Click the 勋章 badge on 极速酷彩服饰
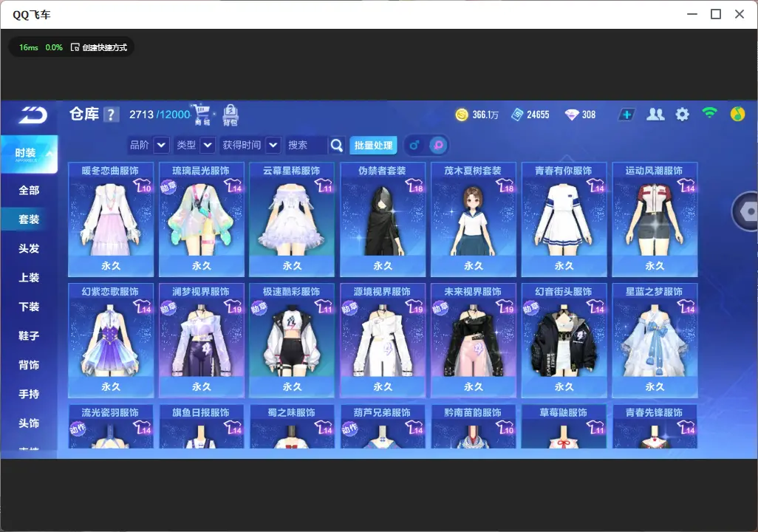 tap(259, 307)
